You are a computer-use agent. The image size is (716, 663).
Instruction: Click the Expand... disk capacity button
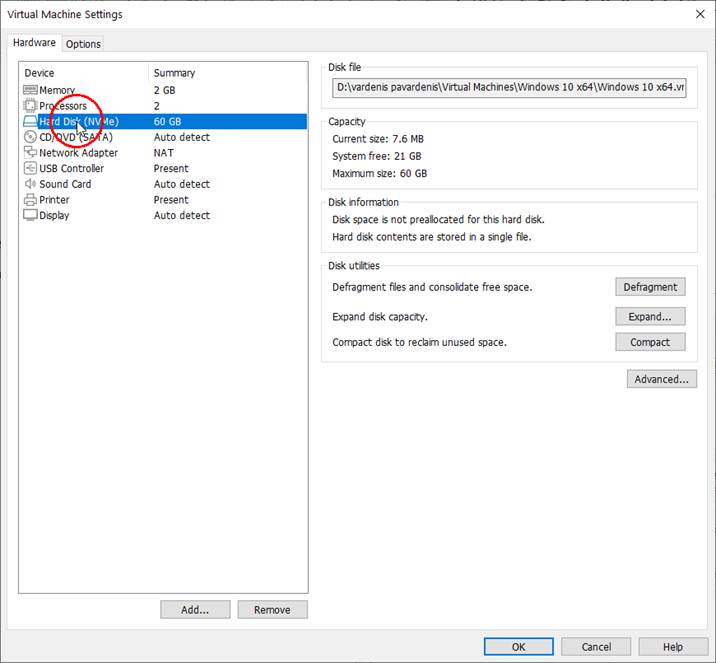[x=650, y=316]
